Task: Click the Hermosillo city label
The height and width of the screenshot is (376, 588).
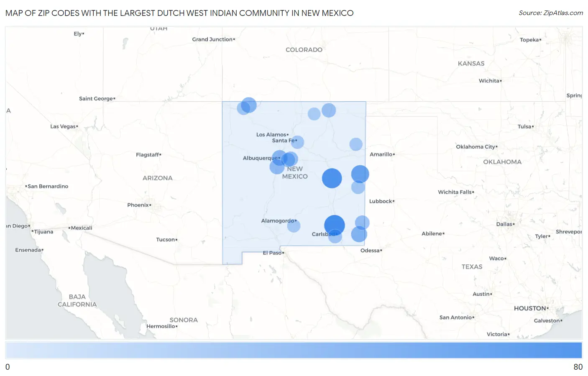Action: 161,326
